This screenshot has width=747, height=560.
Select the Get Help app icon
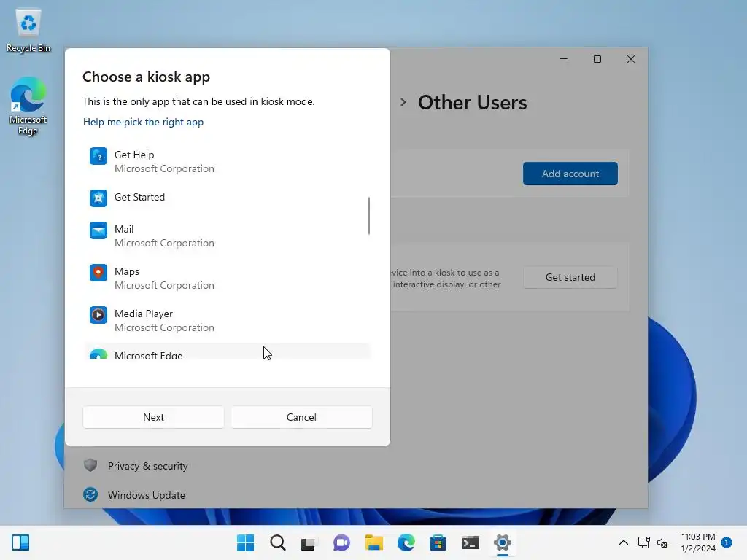click(98, 156)
